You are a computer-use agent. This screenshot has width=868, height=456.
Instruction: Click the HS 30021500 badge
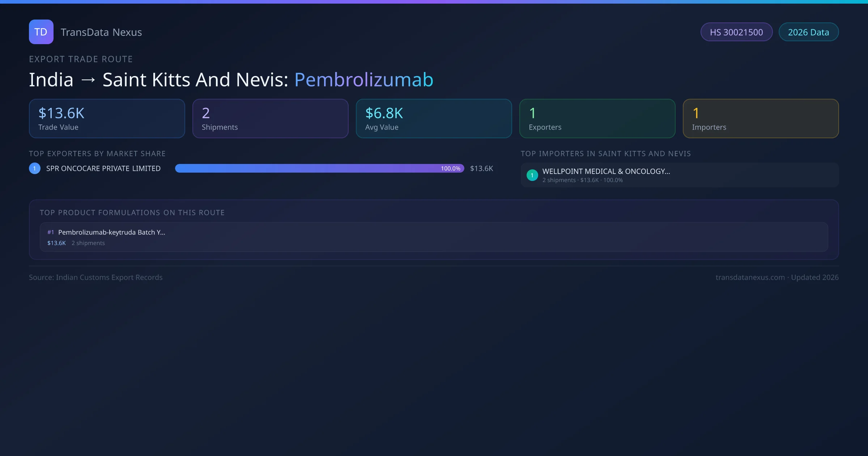coord(736,32)
